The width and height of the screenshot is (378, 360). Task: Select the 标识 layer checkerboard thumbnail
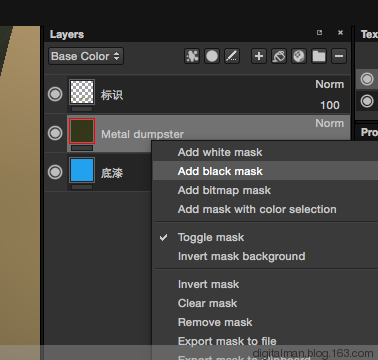click(x=82, y=92)
